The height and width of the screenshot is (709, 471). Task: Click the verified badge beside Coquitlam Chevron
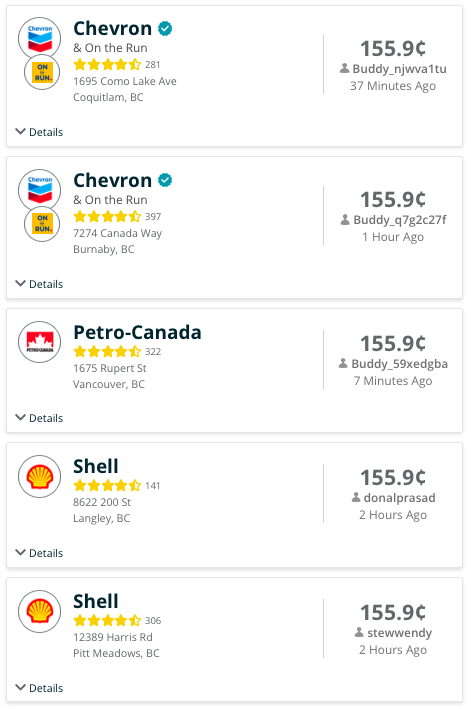(165, 28)
